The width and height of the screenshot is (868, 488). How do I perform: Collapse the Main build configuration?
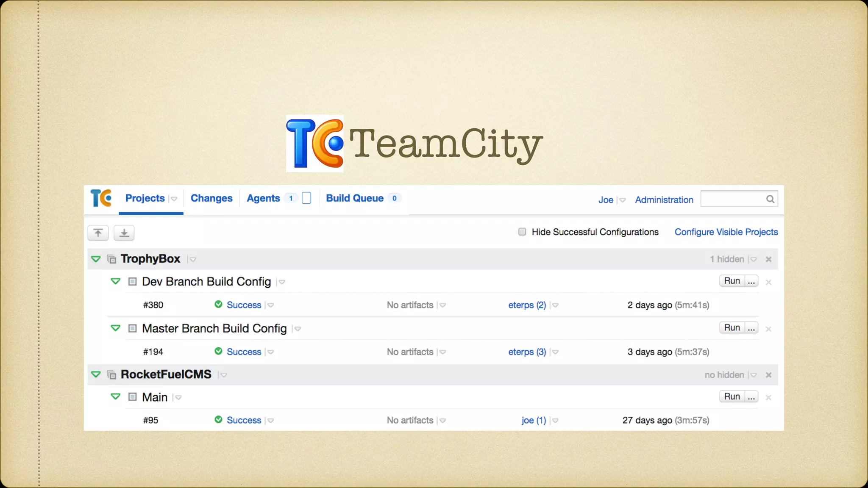coord(115,397)
